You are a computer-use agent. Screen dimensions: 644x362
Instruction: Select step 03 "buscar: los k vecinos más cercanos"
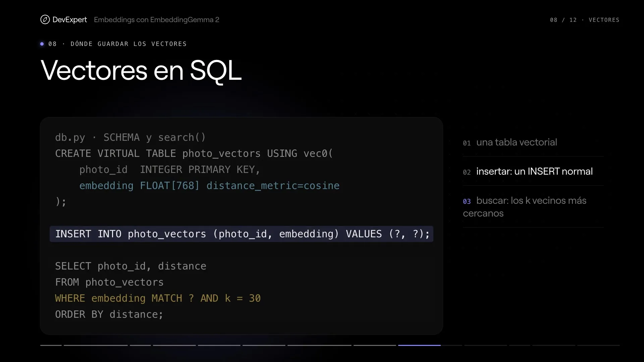pos(533,207)
